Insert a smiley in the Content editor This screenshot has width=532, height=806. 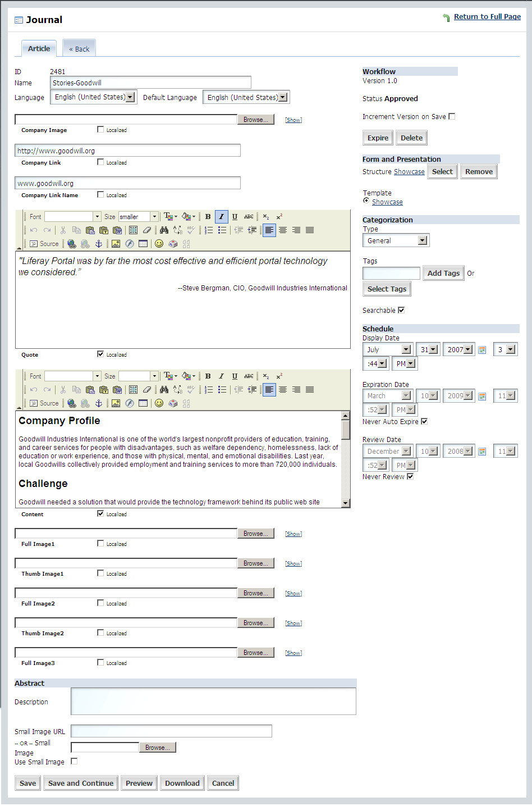pyautogui.click(x=159, y=403)
